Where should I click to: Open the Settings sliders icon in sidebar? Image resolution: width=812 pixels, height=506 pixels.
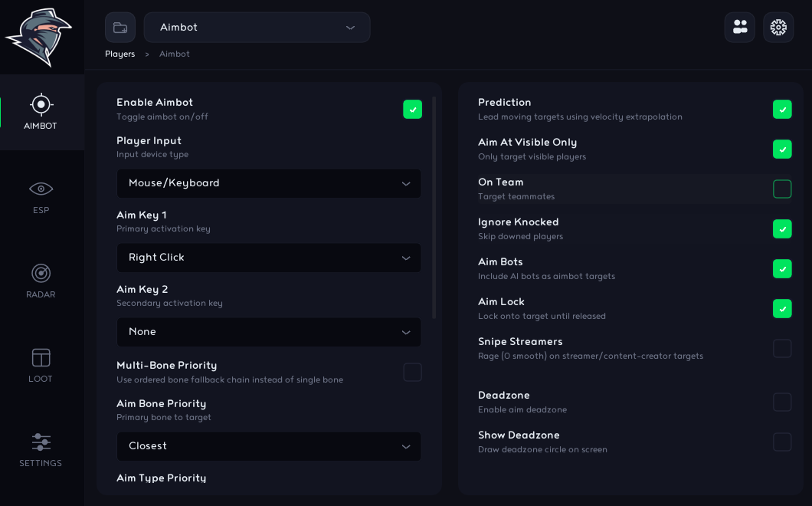tap(41, 442)
